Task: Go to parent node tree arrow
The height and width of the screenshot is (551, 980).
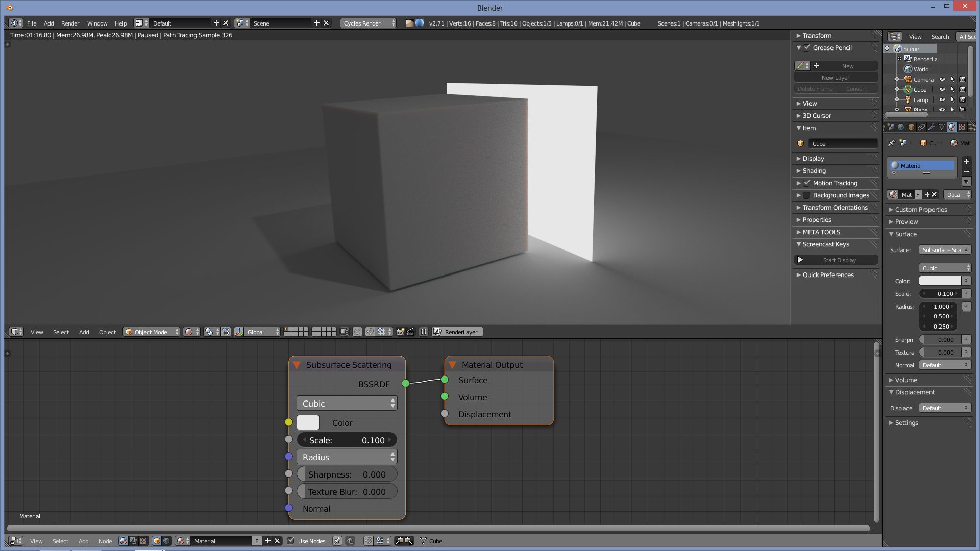Action: [350, 541]
